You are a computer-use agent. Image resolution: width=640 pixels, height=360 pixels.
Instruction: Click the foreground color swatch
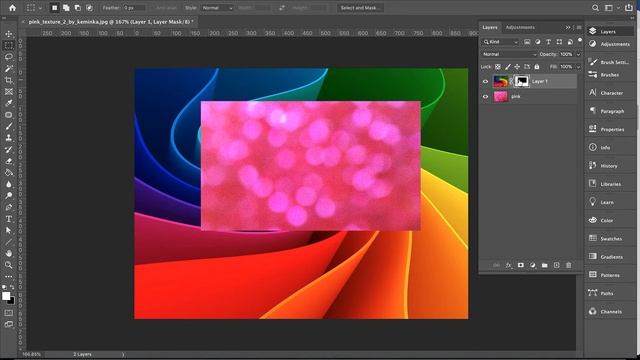click(6, 296)
